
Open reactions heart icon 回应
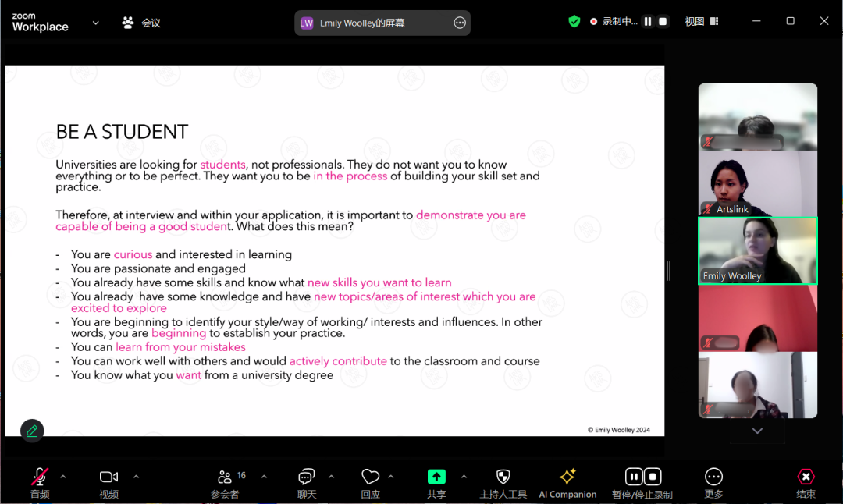(371, 477)
